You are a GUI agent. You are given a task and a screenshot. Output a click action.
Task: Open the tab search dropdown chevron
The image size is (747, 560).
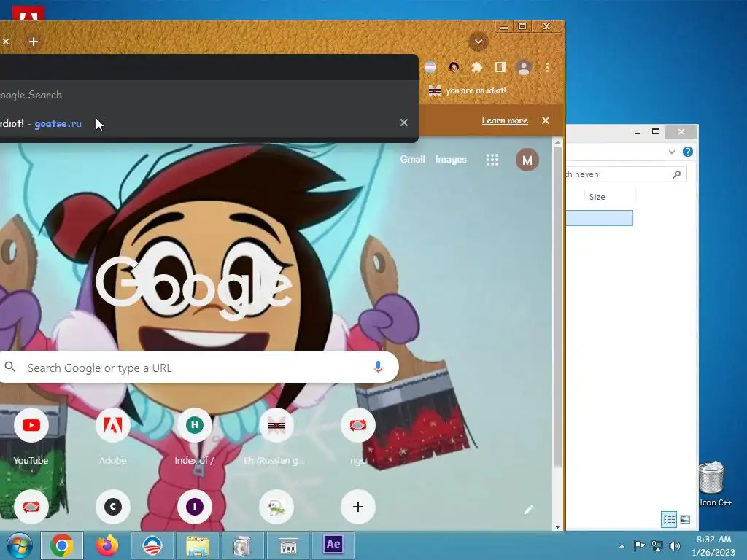click(x=479, y=42)
